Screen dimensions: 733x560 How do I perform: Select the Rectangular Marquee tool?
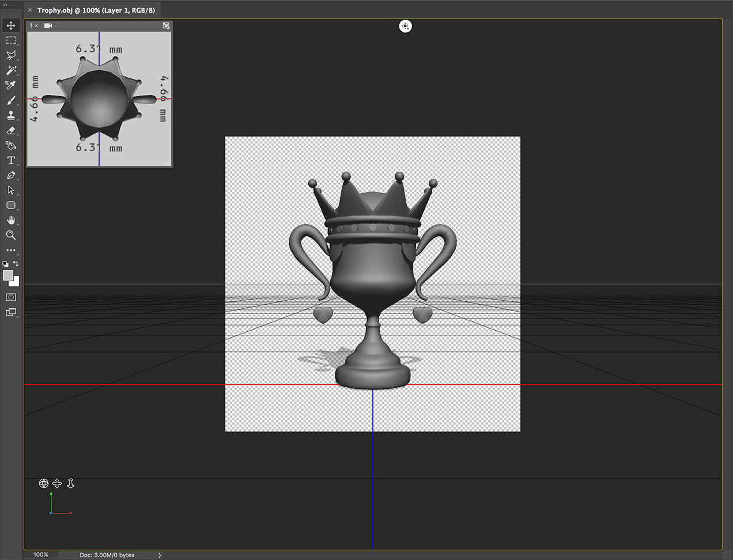pos(10,40)
